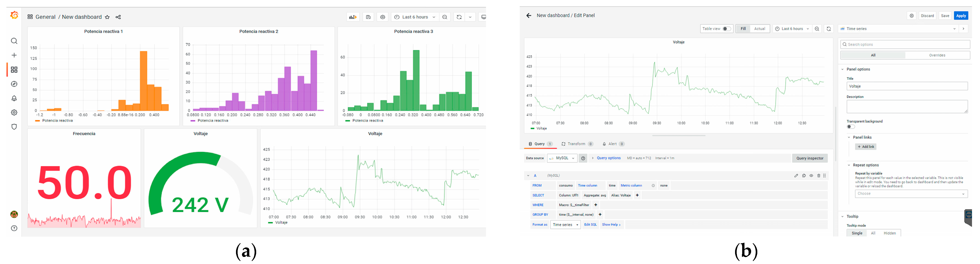Click the blue Apply button

tap(961, 16)
